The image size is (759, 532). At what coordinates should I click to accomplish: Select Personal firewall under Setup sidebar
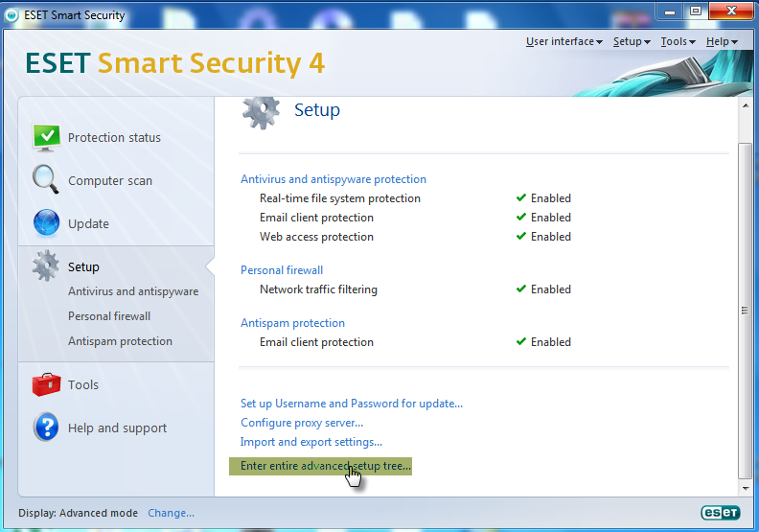point(109,316)
